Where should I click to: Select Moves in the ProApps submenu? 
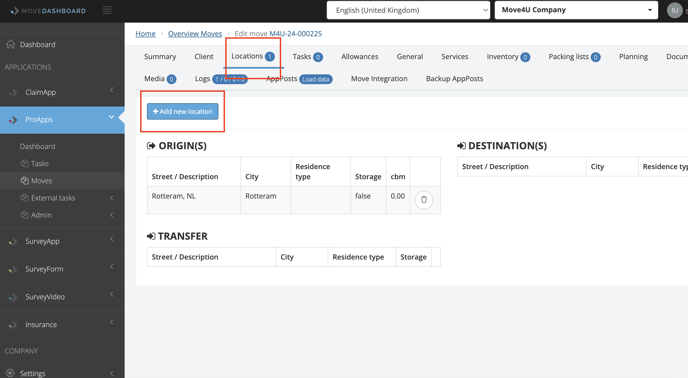pyautogui.click(x=41, y=180)
